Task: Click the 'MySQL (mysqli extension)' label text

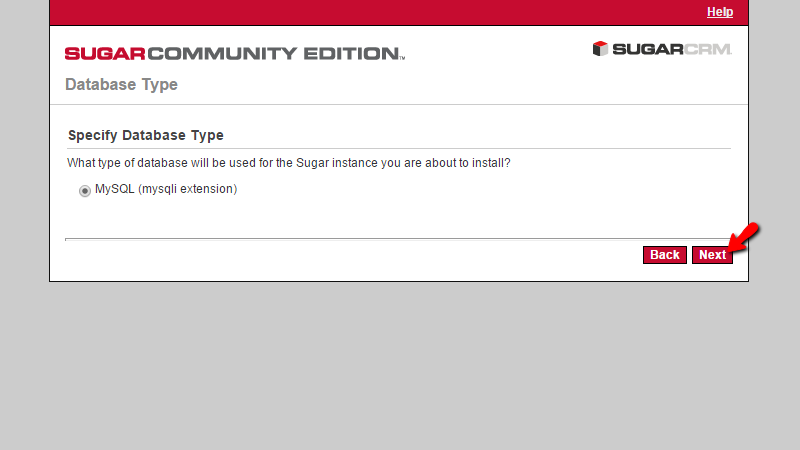Action: click(x=166, y=189)
